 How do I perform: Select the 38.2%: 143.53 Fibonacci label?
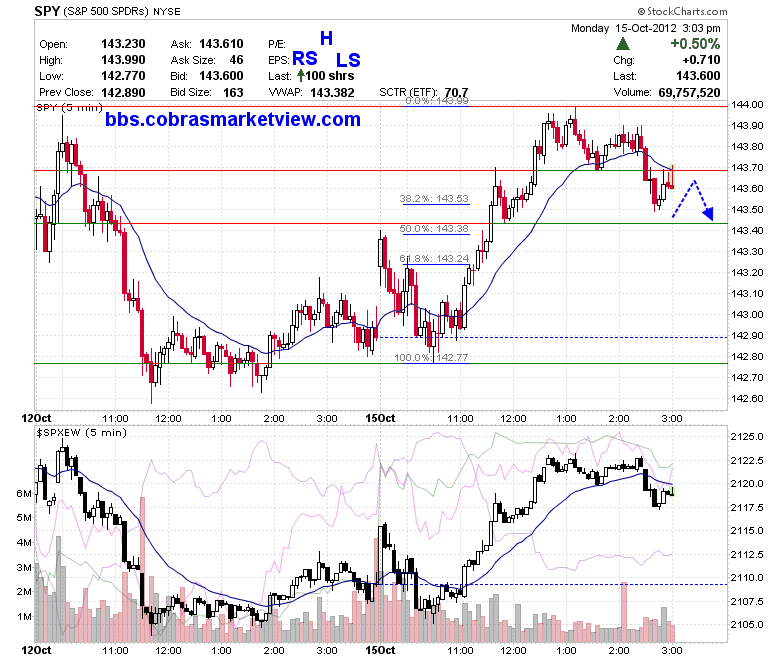tap(434, 198)
